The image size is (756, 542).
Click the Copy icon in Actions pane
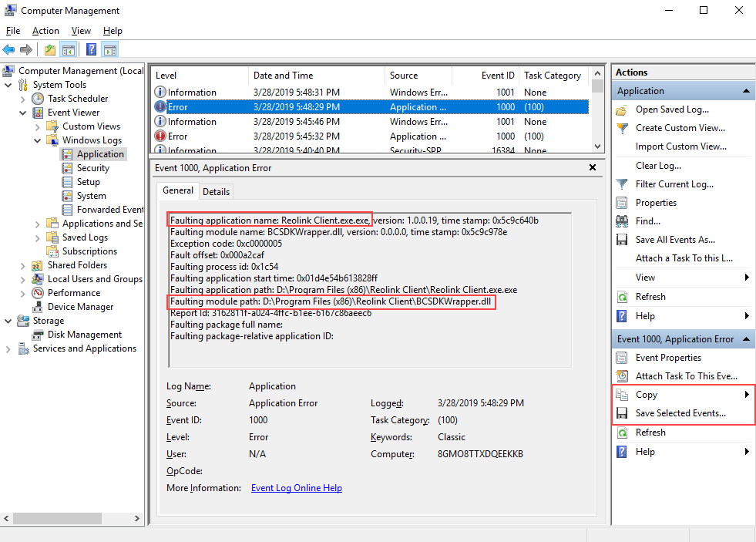(622, 395)
